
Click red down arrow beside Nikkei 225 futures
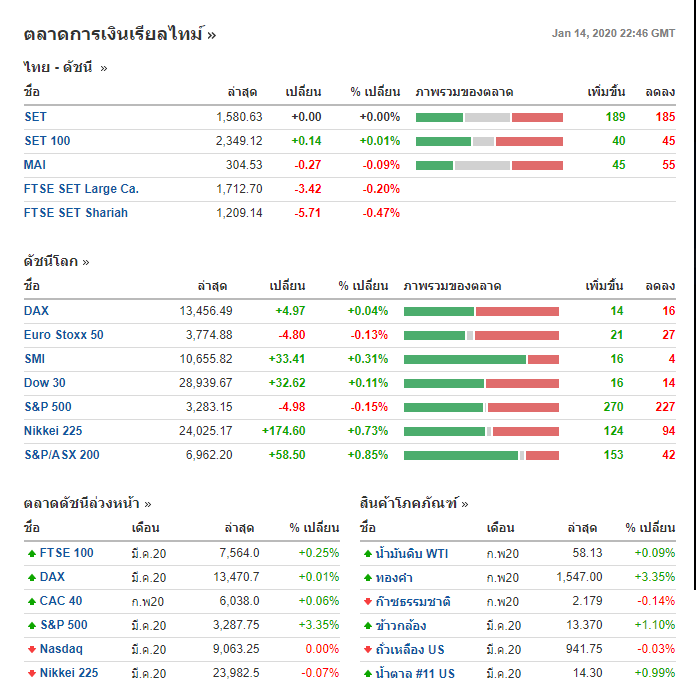coord(31,673)
